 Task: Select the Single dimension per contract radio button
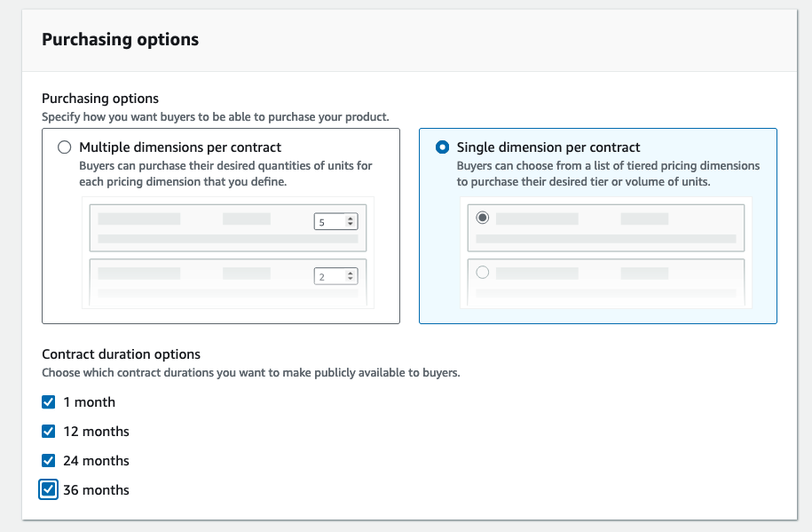(x=442, y=147)
